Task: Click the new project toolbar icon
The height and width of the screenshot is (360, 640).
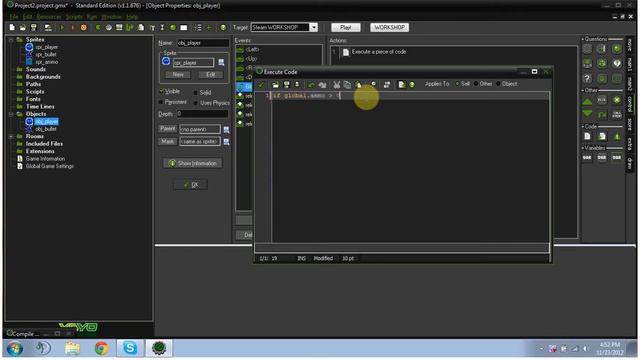Action: [x=12, y=27]
